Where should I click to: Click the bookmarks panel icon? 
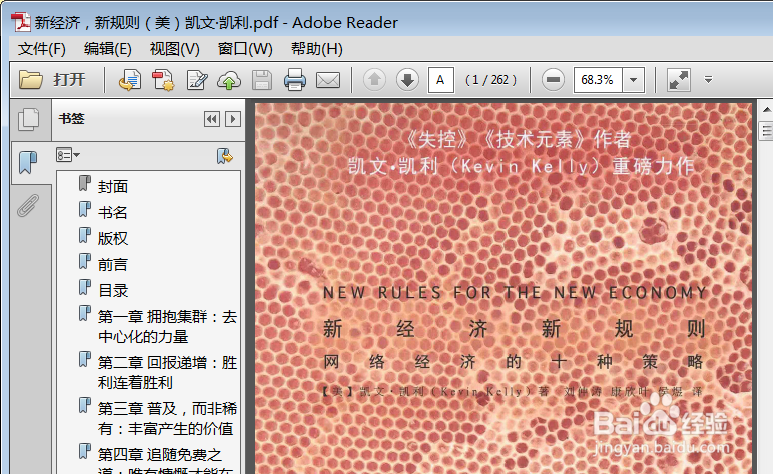pyautogui.click(x=28, y=162)
